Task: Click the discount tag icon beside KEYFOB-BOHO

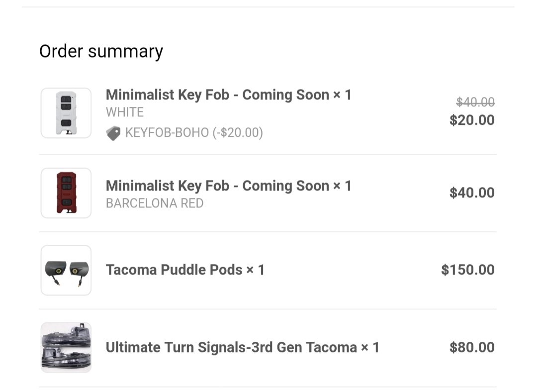Action: [113, 133]
